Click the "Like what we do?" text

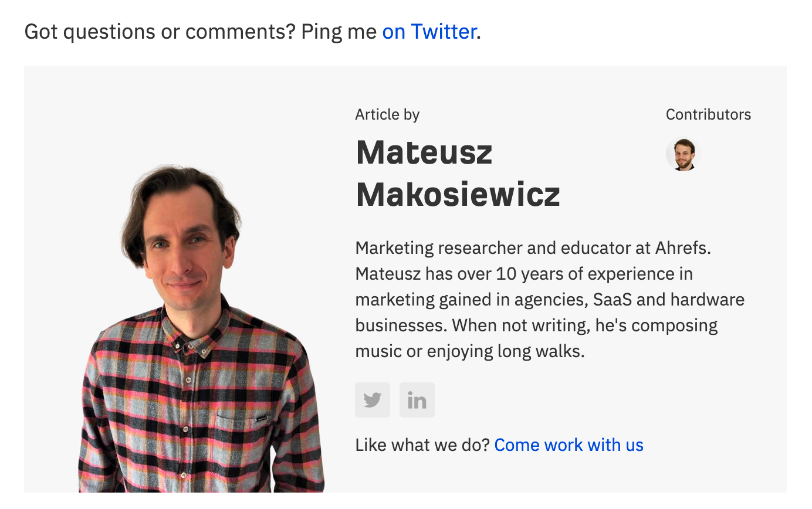(x=422, y=445)
